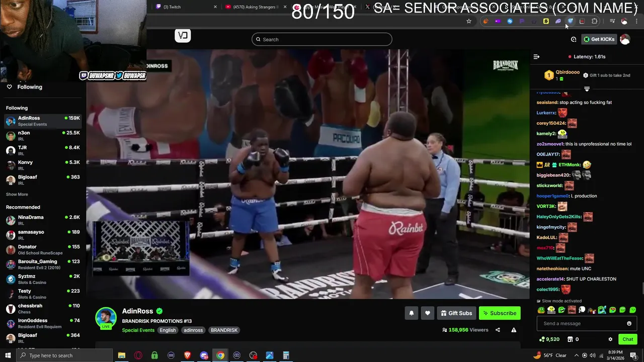Open File Explorer from the taskbar
This screenshot has height=362, width=644.
(x=122, y=355)
